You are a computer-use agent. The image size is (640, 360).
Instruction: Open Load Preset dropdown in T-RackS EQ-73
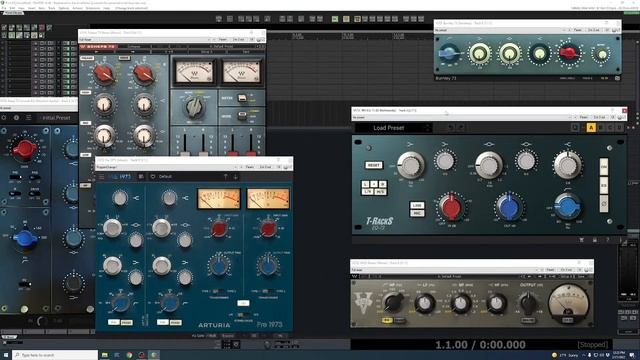393,128
